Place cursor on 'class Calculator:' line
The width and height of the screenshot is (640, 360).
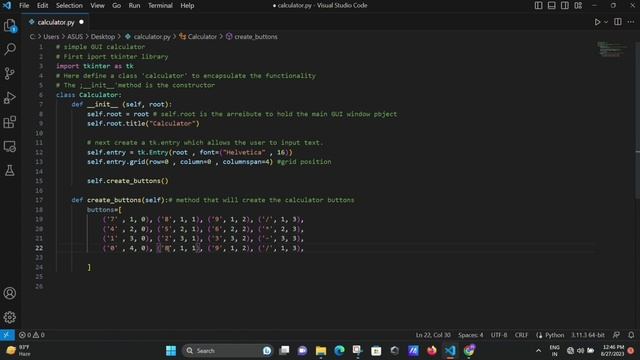coord(89,95)
